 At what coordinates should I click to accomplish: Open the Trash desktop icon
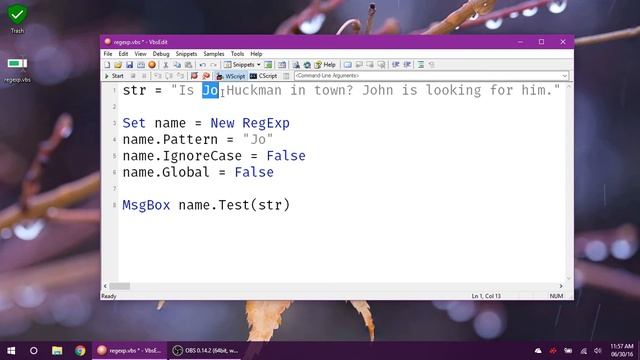[17, 19]
